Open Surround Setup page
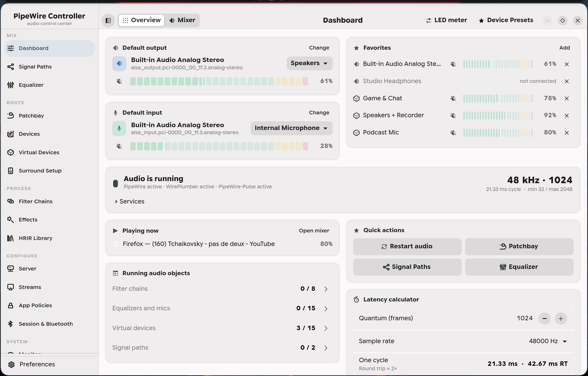Image resolution: width=588 pixels, height=376 pixels. click(x=50, y=171)
